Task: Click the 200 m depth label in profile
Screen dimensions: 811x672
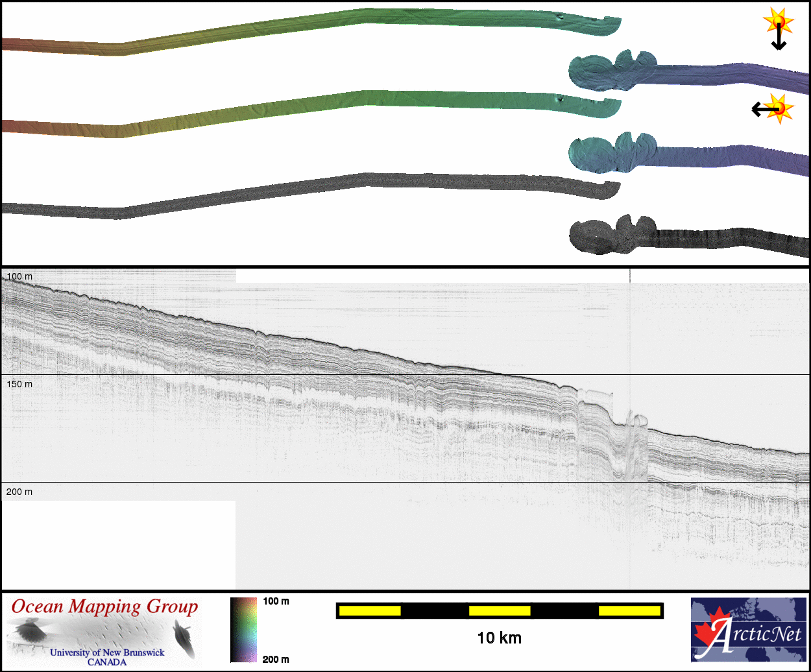Action: click(x=19, y=492)
